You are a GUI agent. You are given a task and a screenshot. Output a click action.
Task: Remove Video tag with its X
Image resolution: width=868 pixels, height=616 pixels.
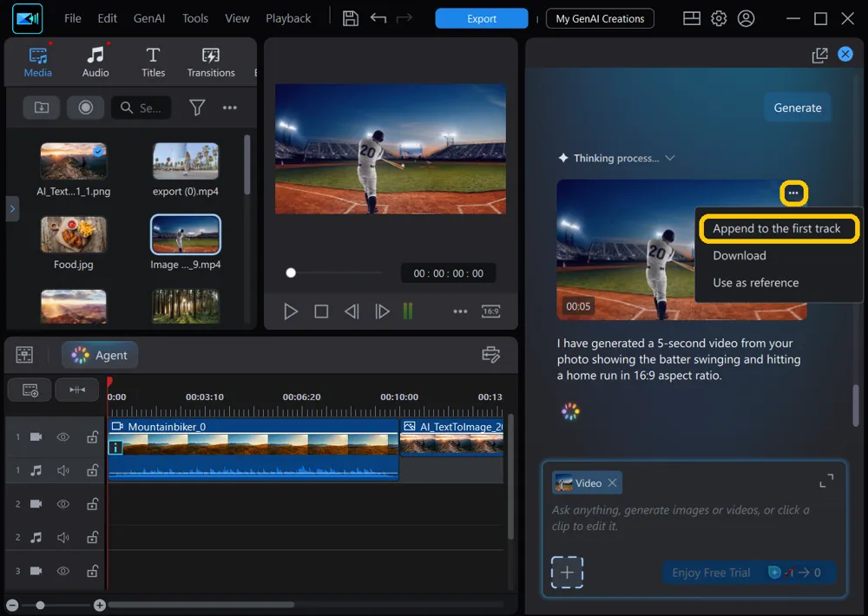[612, 482]
